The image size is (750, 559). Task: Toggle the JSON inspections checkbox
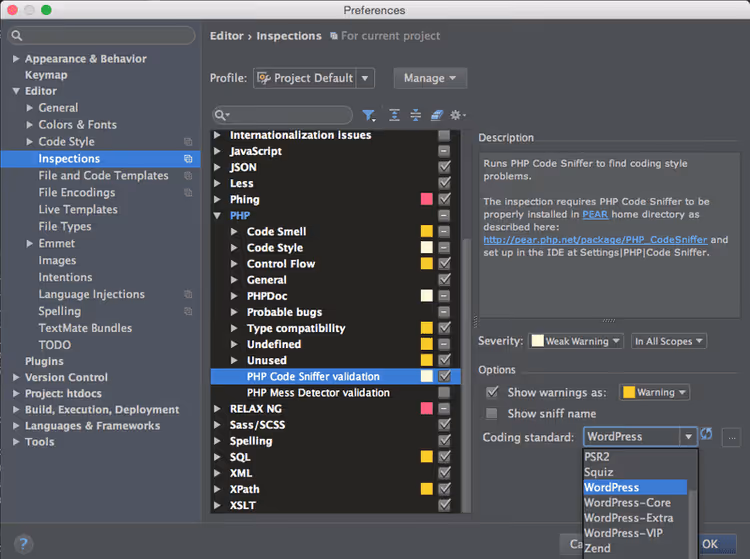click(444, 167)
